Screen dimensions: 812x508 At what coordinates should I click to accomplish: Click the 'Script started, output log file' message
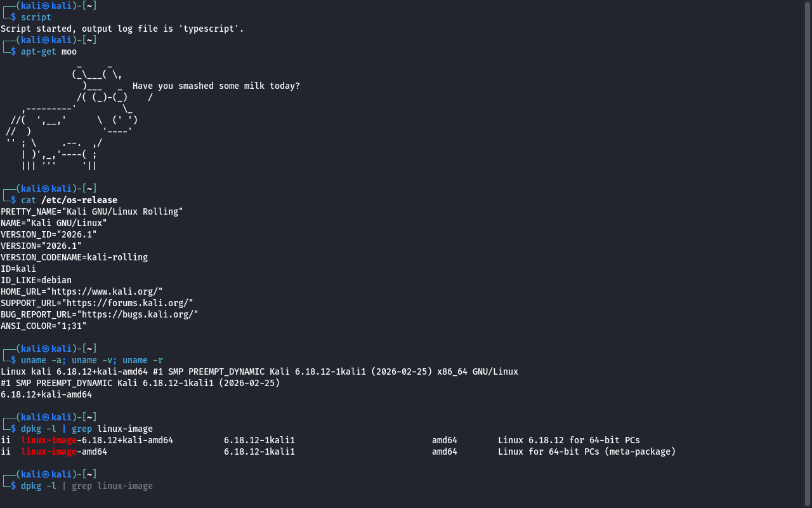[x=122, y=29]
